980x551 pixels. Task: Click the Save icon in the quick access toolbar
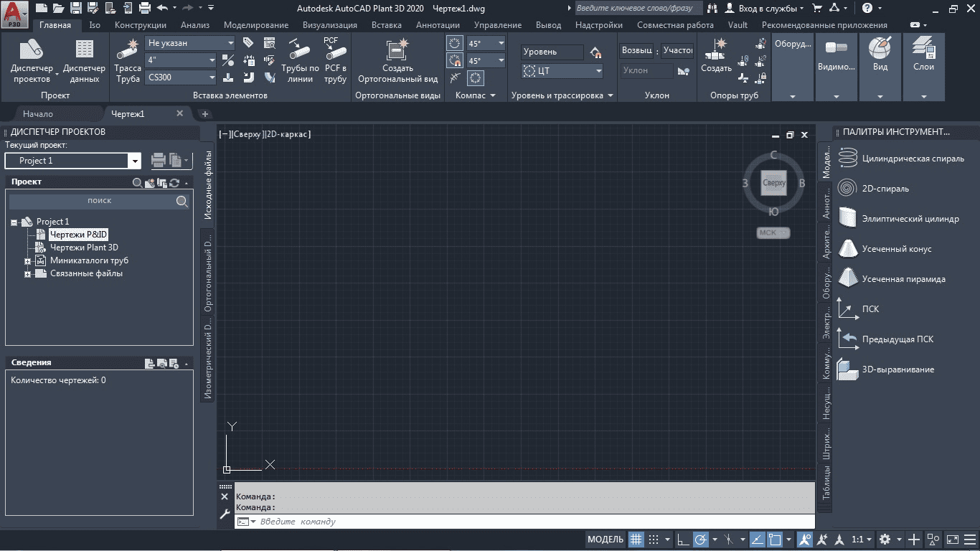[77, 9]
